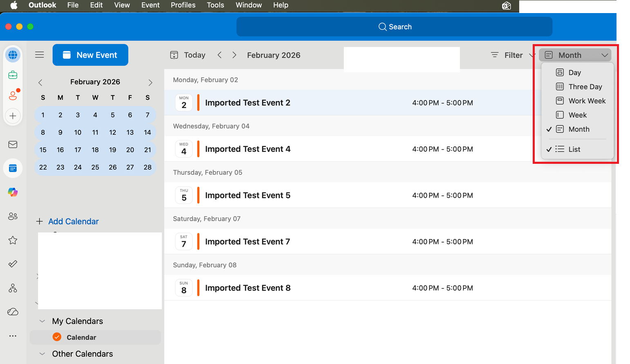Viewport: 630px width, 364px height.
Task: Go to previous month in mini calendar
Action: click(x=40, y=83)
